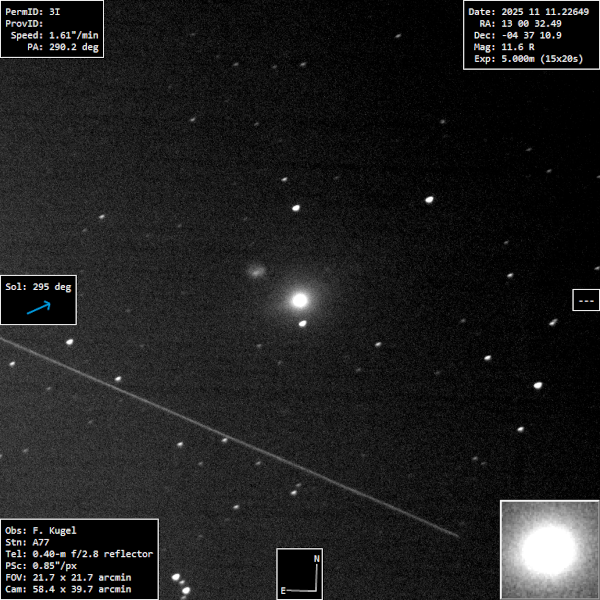The width and height of the screenshot is (600, 600).
Task: Click the Speed 1.61"/min readout
Action: [x=52, y=35]
